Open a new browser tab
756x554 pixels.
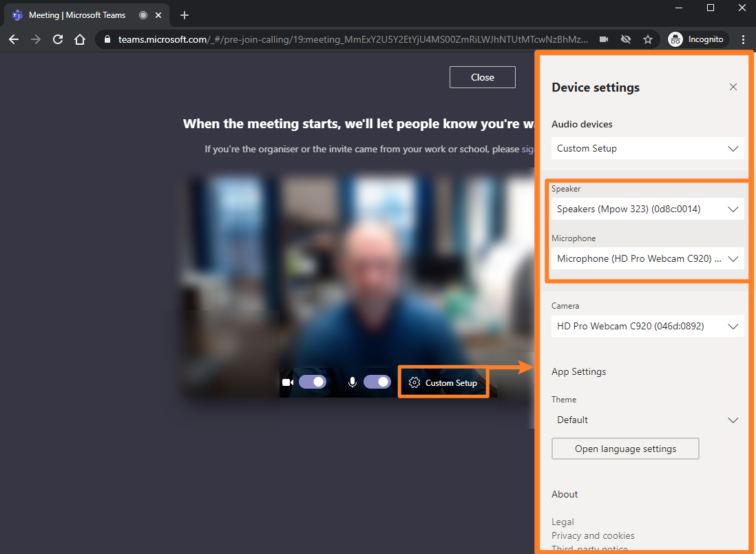tap(184, 15)
